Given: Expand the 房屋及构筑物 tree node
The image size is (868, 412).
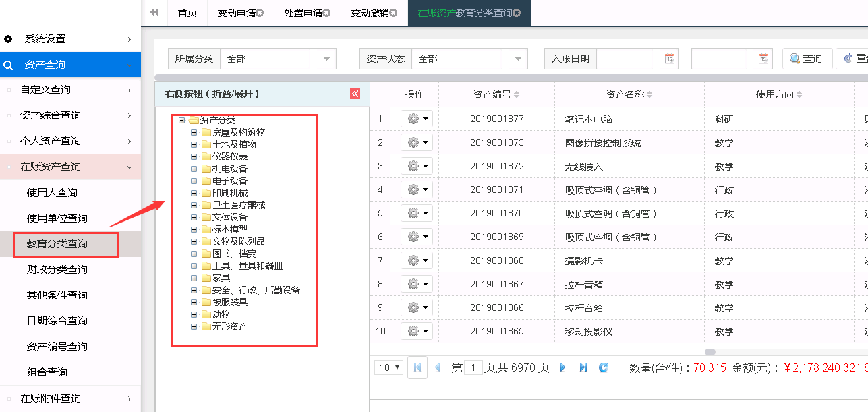Looking at the screenshot, I should point(194,132).
